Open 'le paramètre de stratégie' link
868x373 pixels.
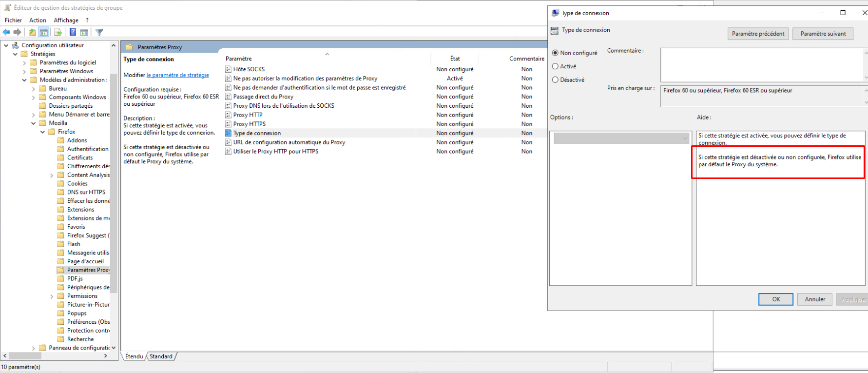[177, 75]
